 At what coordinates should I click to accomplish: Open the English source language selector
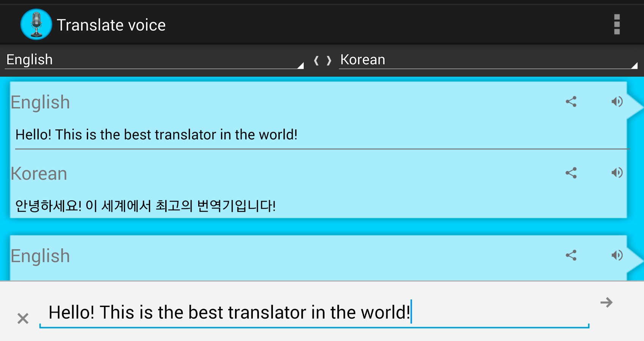pyautogui.click(x=152, y=59)
